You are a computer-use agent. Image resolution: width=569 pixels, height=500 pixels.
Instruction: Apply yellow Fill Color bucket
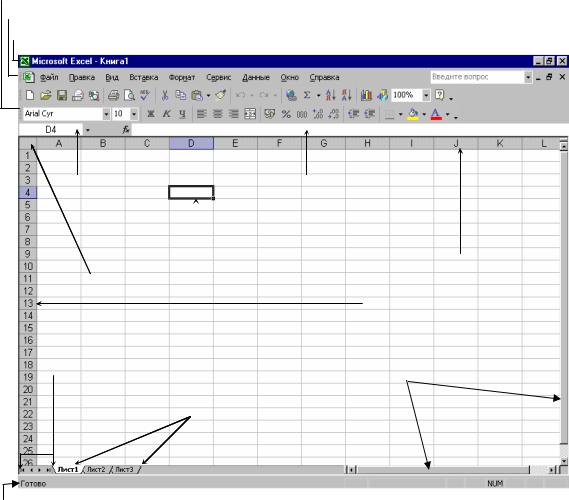point(413,114)
